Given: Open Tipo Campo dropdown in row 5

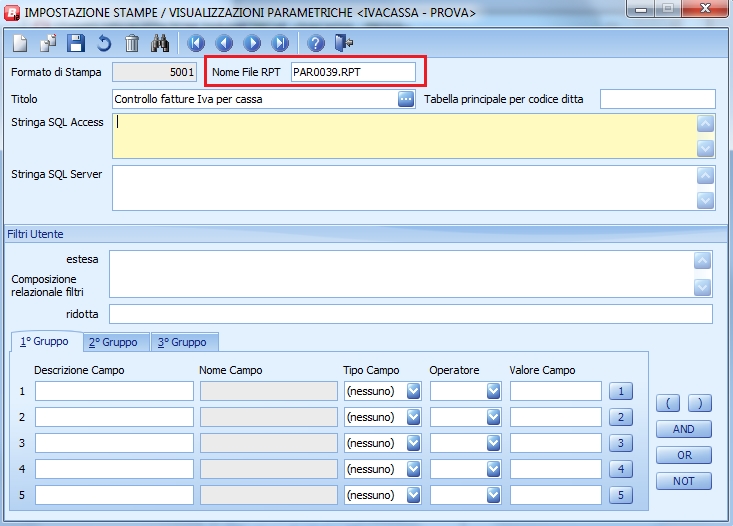Looking at the screenshot, I should pos(413,495).
